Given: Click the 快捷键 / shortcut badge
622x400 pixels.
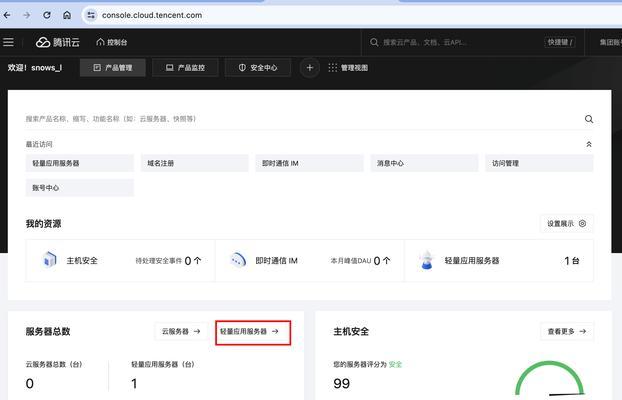Looking at the screenshot, I should pyautogui.click(x=560, y=42).
